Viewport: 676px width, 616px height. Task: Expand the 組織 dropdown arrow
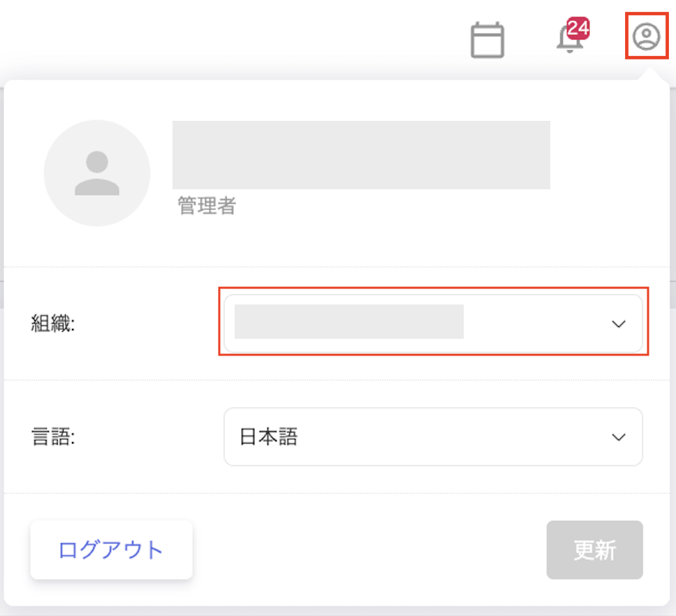(618, 324)
